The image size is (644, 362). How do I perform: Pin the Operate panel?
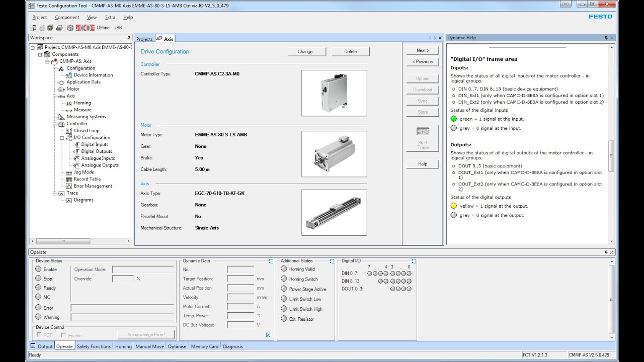point(606,252)
